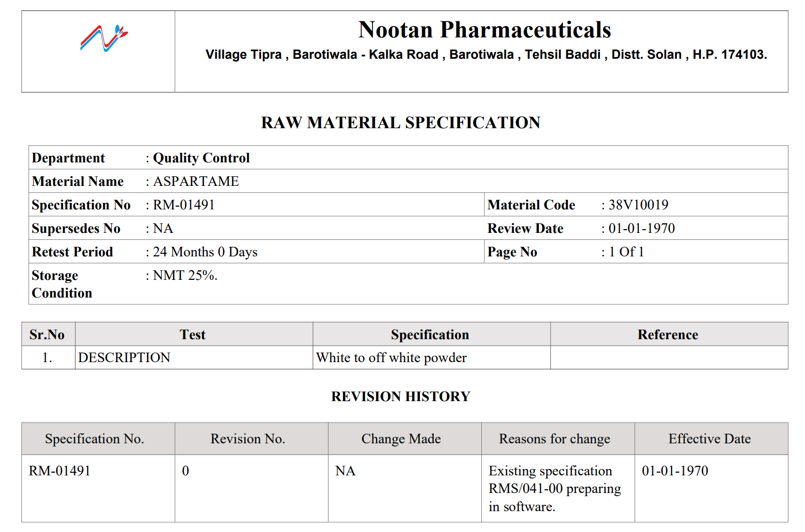Select the Existing specification reason text
Viewport: 805px width, 532px height.
(x=555, y=489)
